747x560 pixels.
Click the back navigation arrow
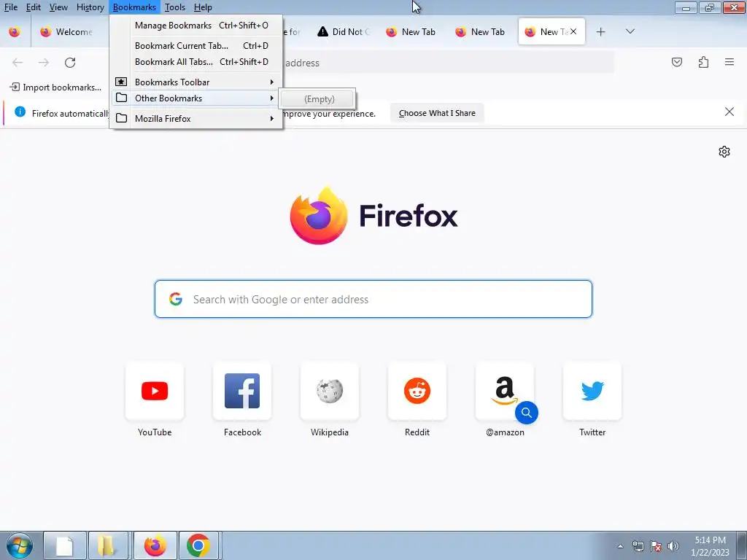[x=18, y=63]
